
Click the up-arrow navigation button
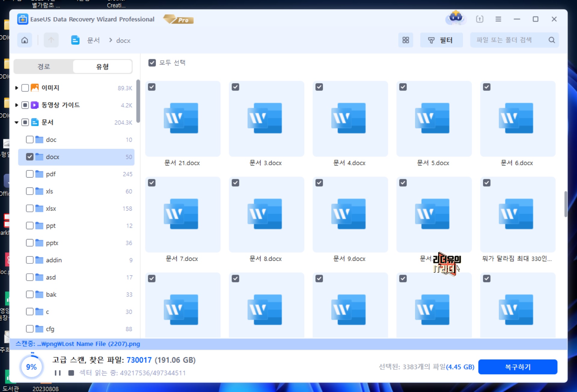[x=51, y=40]
